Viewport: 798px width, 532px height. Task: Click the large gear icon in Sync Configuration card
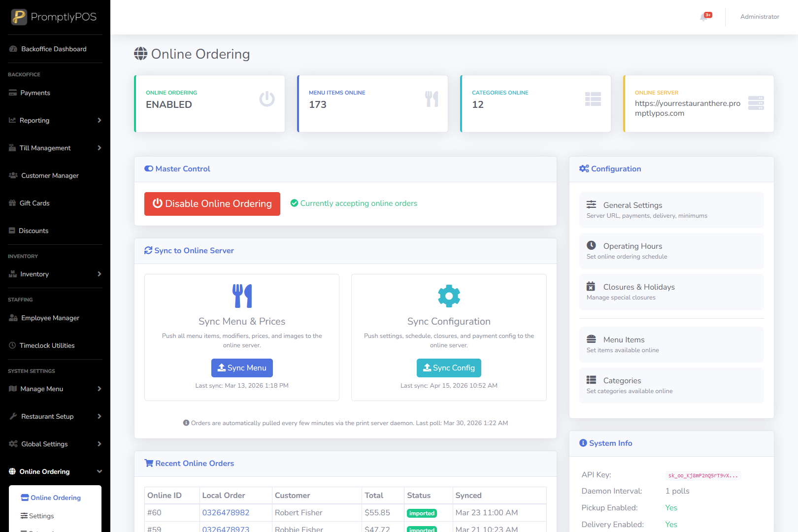click(x=449, y=296)
